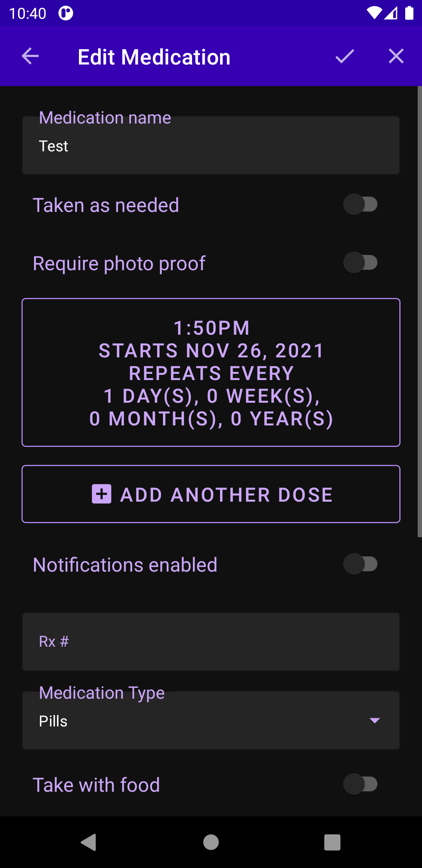Image resolution: width=422 pixels, height=868 pixels.
Task: Select the Pills medication type field
Action: coord(195,721)
